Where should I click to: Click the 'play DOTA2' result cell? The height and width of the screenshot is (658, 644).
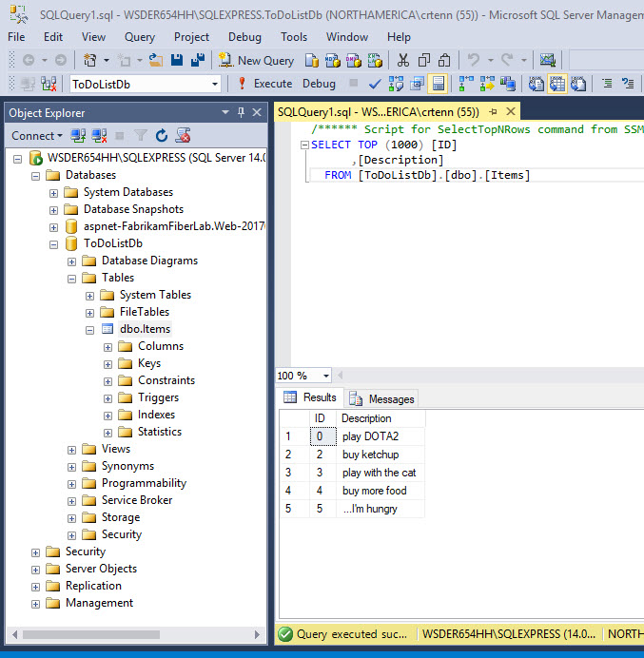tap(370, 436)
